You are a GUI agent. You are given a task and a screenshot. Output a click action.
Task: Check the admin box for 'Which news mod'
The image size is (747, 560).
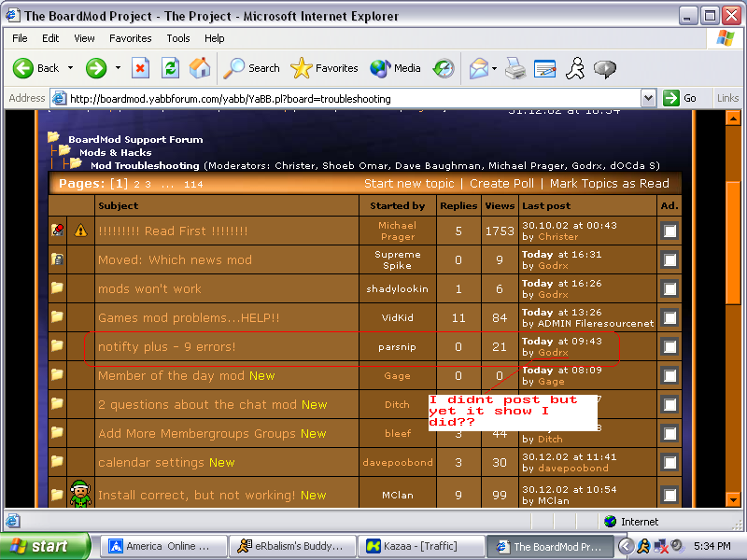pos(669,260)
